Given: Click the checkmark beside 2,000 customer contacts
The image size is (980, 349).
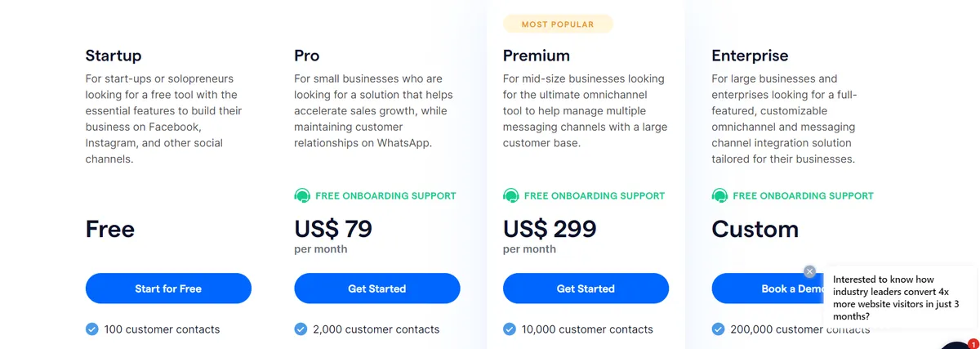Looking at the screenshot, I should tap(301, 329).
